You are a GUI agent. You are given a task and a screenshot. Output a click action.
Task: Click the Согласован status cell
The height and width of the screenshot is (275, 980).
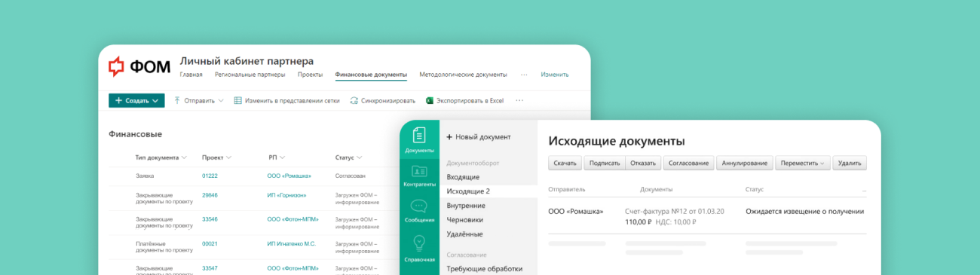pyautogui.click(x=351, y=176)
